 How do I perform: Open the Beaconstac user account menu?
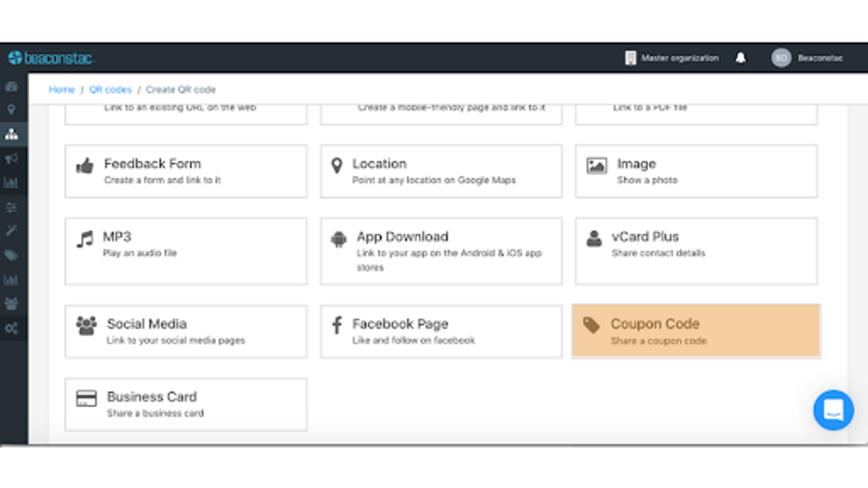(807, 58)
